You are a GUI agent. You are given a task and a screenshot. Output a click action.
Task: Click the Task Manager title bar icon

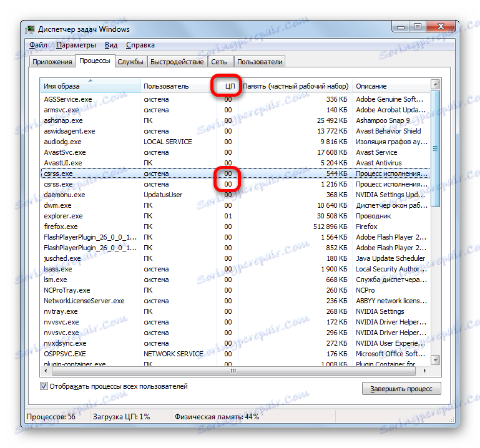(30, 29)
